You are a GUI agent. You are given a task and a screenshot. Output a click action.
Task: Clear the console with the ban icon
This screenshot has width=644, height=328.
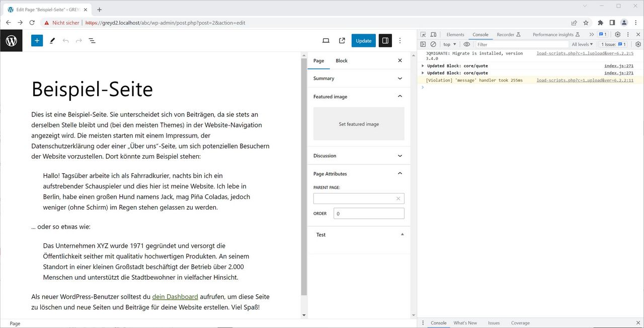click(433, 44)
